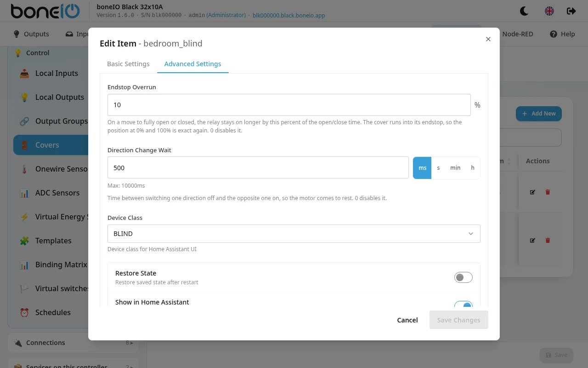588x368 pixels.
Task: Close the Edit Item dialog
Action: [x=488, y=39]
